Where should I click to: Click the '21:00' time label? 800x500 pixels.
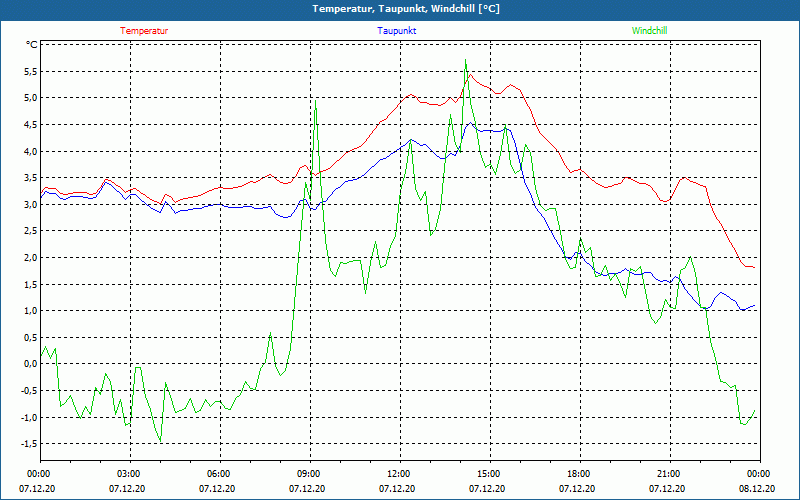tap(670, 474)
